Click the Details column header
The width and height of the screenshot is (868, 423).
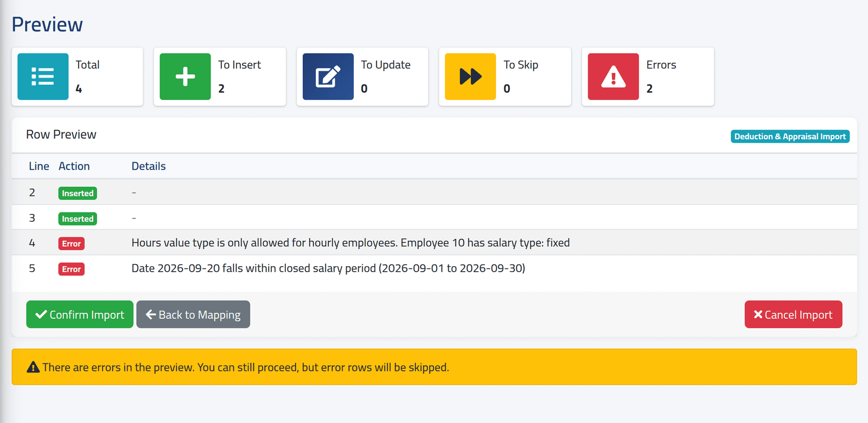[149, 166]
